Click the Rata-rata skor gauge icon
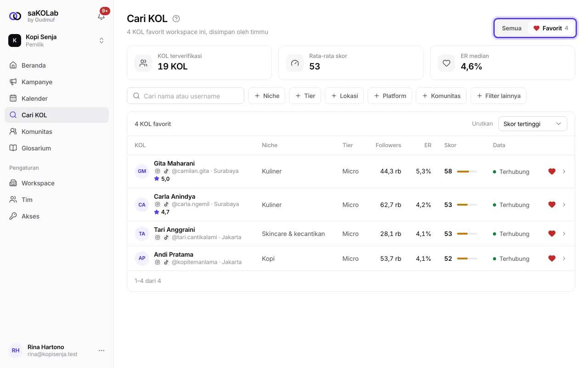 point(295,63)
